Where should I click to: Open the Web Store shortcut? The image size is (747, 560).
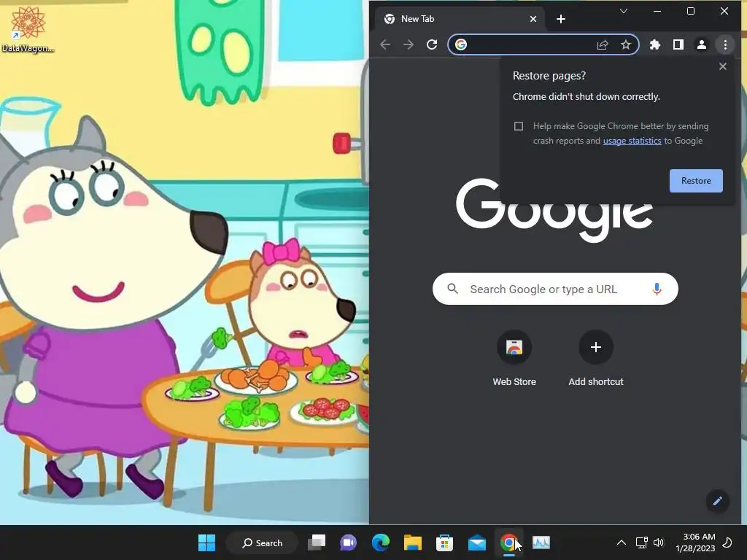pos(514,358)
